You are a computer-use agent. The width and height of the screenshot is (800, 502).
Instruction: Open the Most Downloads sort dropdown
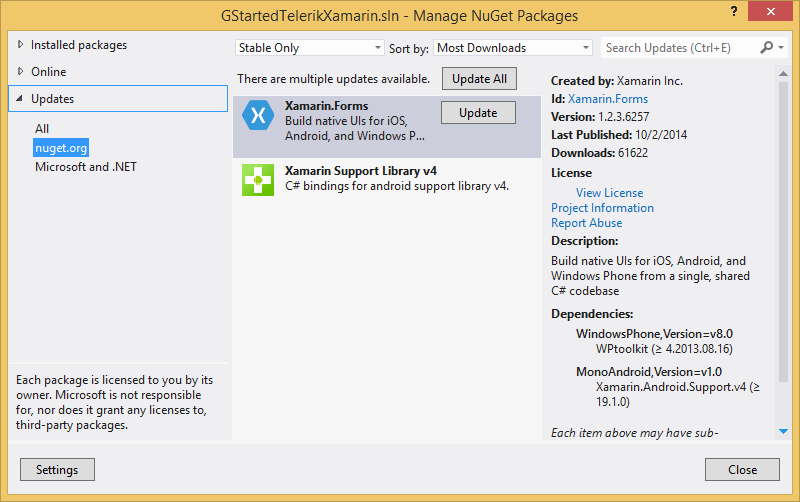[514, 48]
